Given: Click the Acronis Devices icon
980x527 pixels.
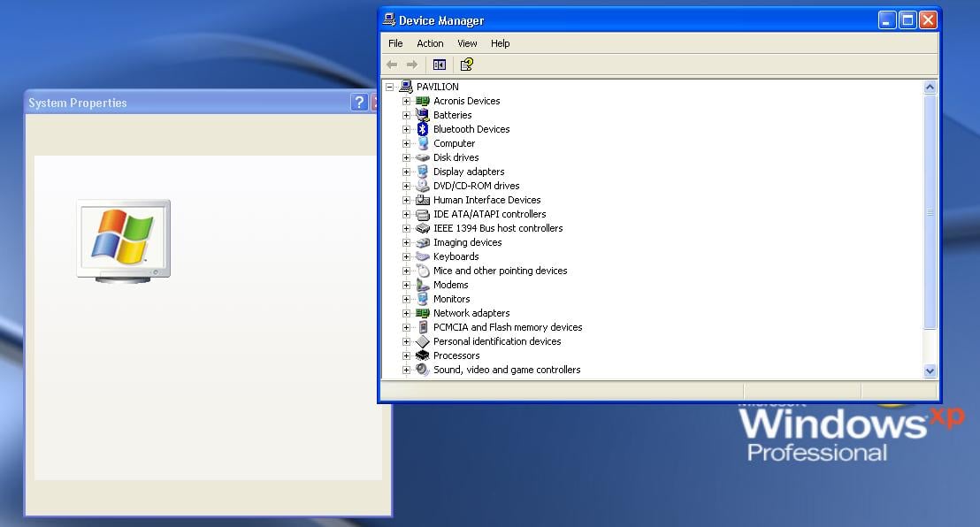Looking at the screenshot, I should 423,101.
